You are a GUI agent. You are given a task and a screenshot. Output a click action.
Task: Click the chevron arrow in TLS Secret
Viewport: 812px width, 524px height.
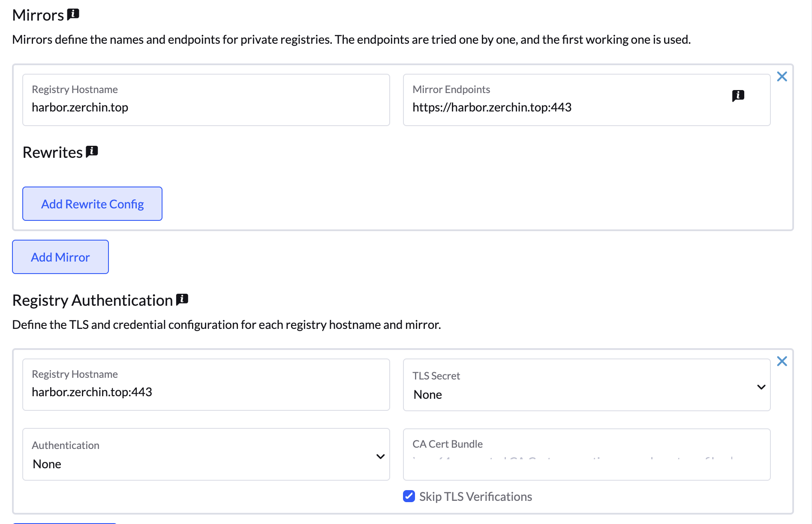761,387
